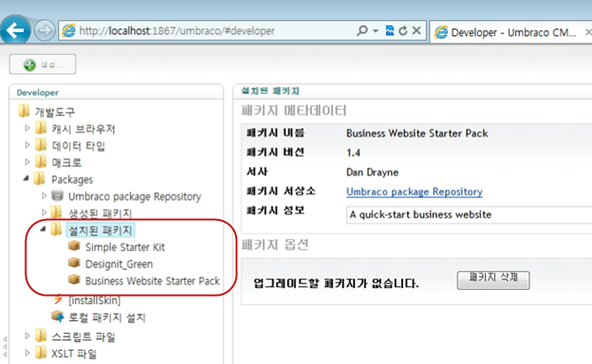Go back with the browser back arrow
The height and width of the screenshot is (364, 592).
(16, 30)
